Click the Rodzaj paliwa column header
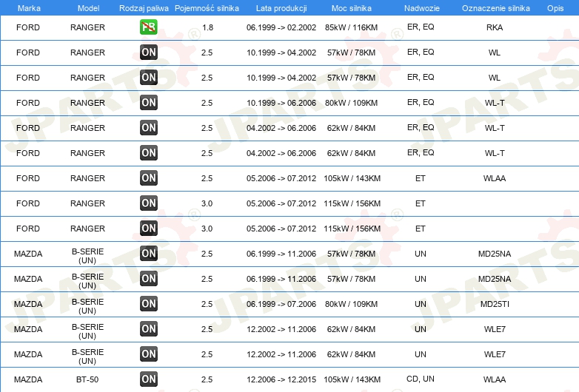579x392 pixels. click(144, 8)
